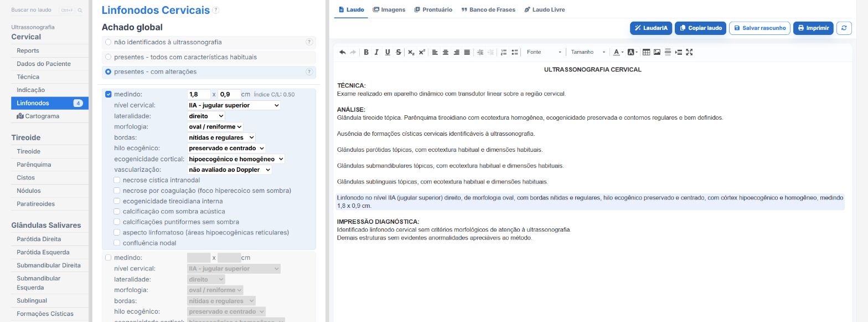The height and width of the screenshot is (322, 868).
Task: Check 'confluência nodal' option
Action: click(117, 243)
